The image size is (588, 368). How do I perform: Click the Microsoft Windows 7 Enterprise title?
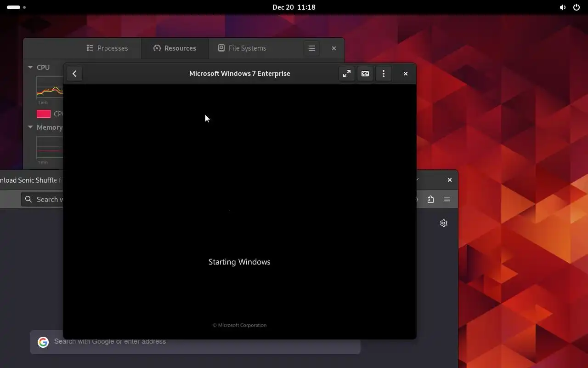(x=240, y=74)
